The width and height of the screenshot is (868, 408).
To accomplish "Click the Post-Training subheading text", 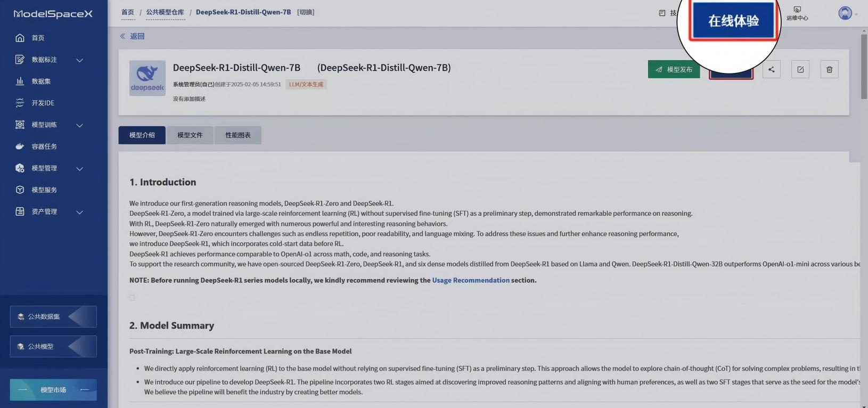I will point(241,352).
